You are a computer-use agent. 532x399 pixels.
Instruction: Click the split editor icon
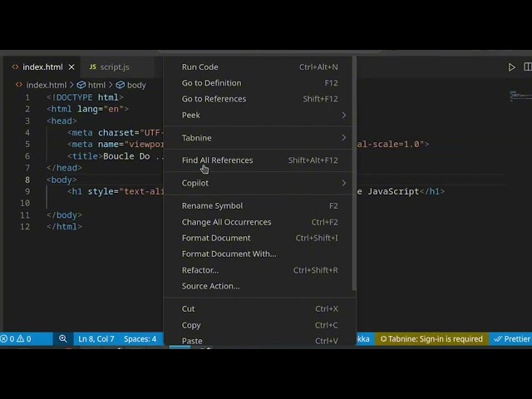click(528, 66)
